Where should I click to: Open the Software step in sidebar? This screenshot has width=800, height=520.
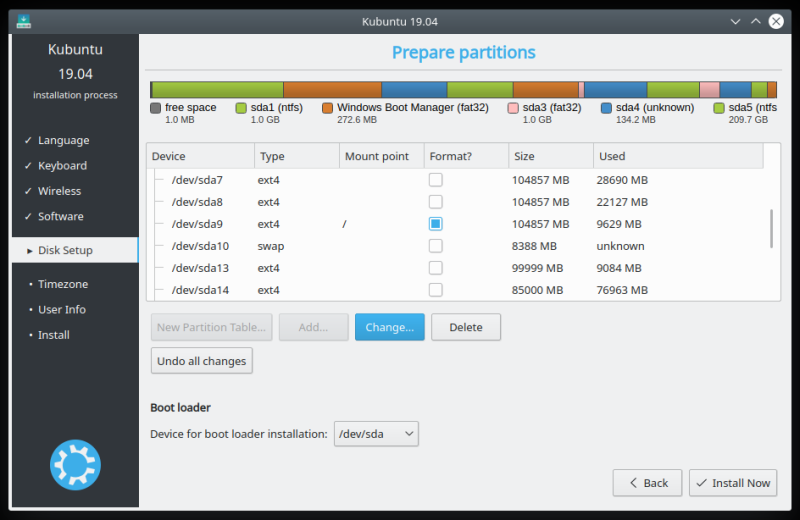coord(60,216)
